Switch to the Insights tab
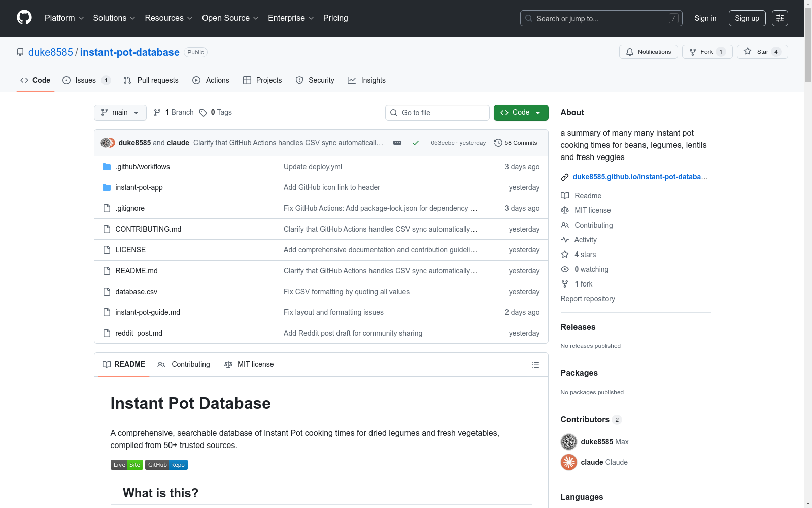The image size is (812, 508). coord(366,80)
